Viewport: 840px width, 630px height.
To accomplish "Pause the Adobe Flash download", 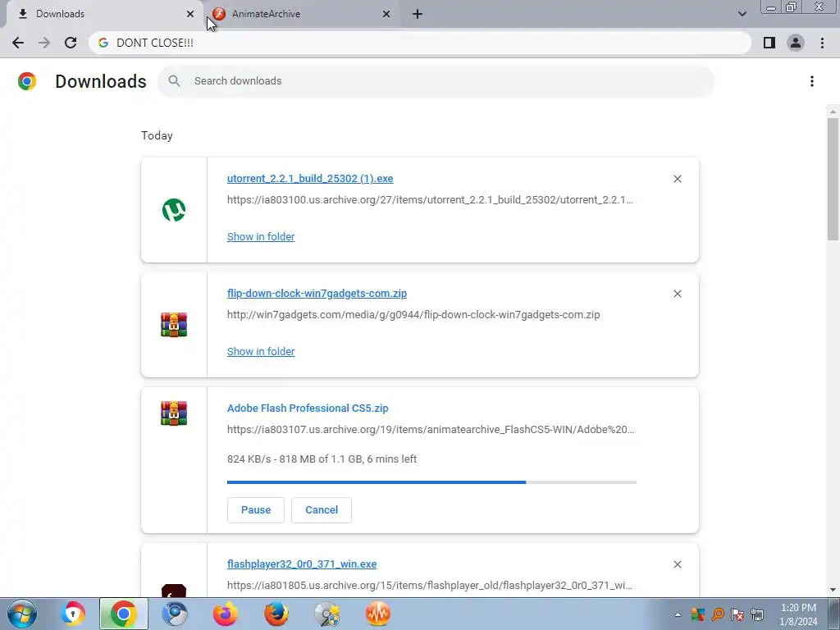I will [256, 510].
